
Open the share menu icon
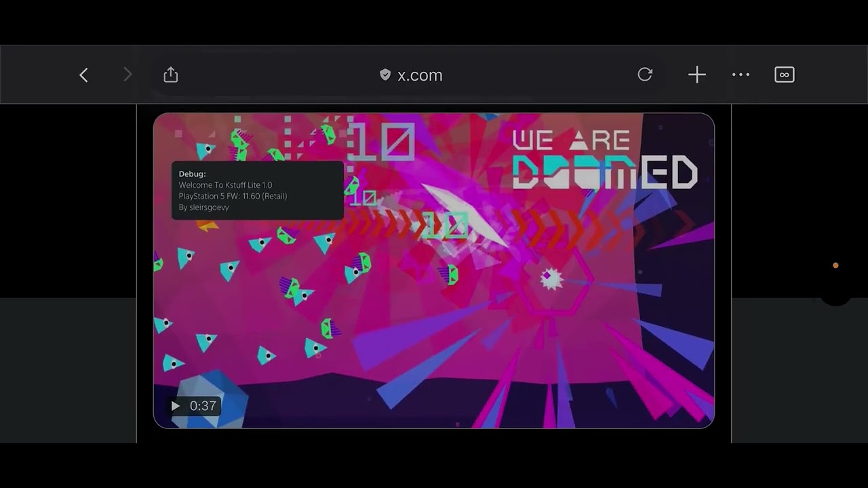[x=171, y=75]
